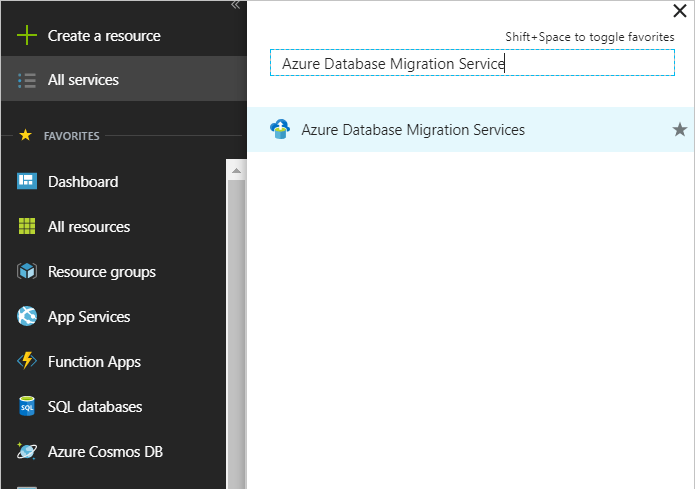Collapse the sidebar using double chevron
The image size is (695, 489).
click(x=235, y=5)
